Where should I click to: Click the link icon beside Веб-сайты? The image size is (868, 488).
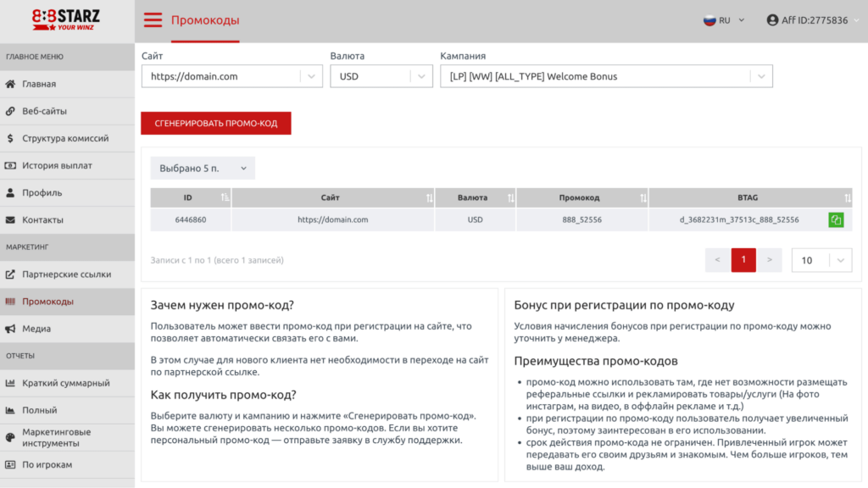pos(10,111)
